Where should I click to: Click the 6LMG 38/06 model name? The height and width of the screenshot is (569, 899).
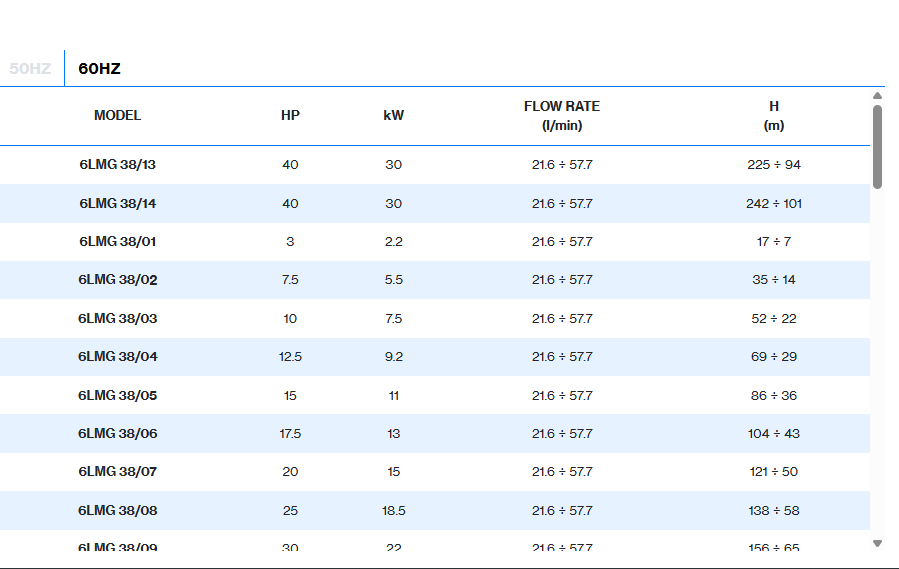117,434
